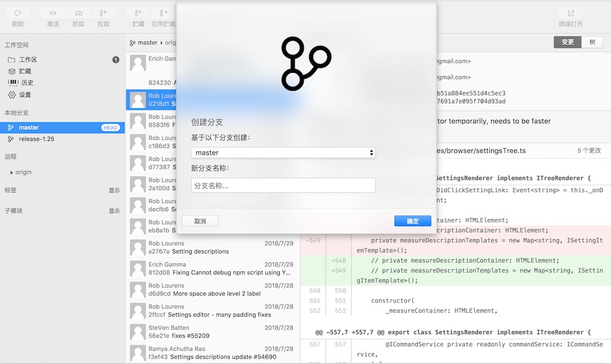Image resolution: width=611 pixels, height=364 pixels.
Task: Open the base branch master dropdown
Action: point(283,153)
